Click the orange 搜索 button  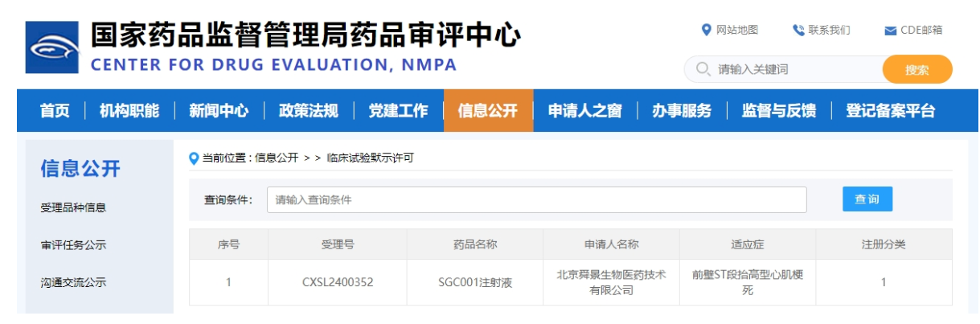point(917,69)
